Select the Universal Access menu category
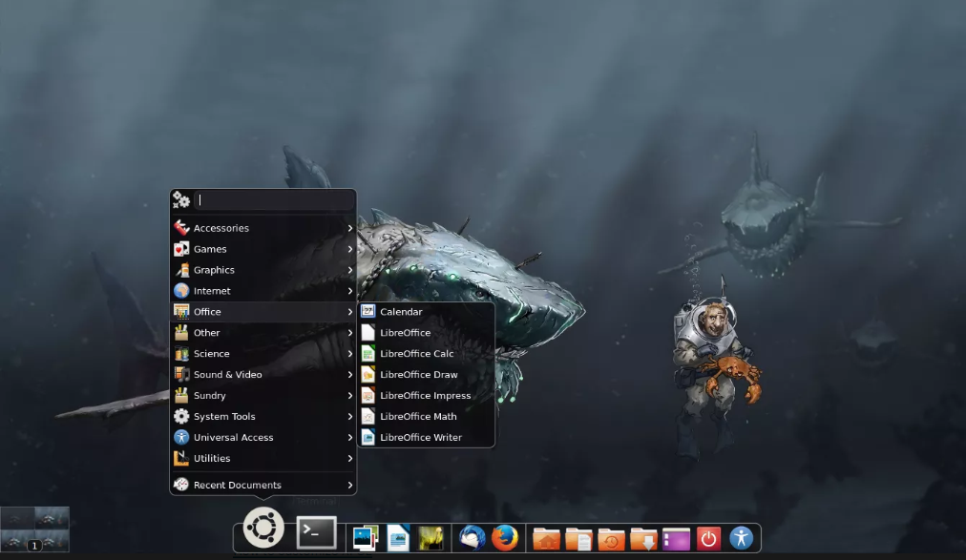 click(x=263, y=437)
